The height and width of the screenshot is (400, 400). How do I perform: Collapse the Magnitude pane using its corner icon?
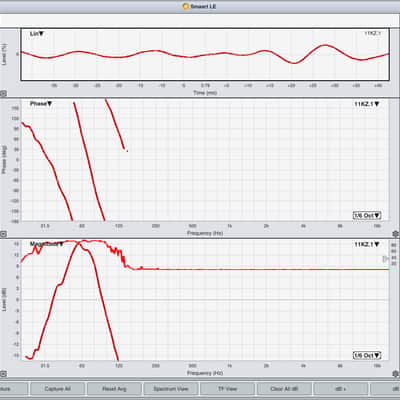(x=3, y=374)
